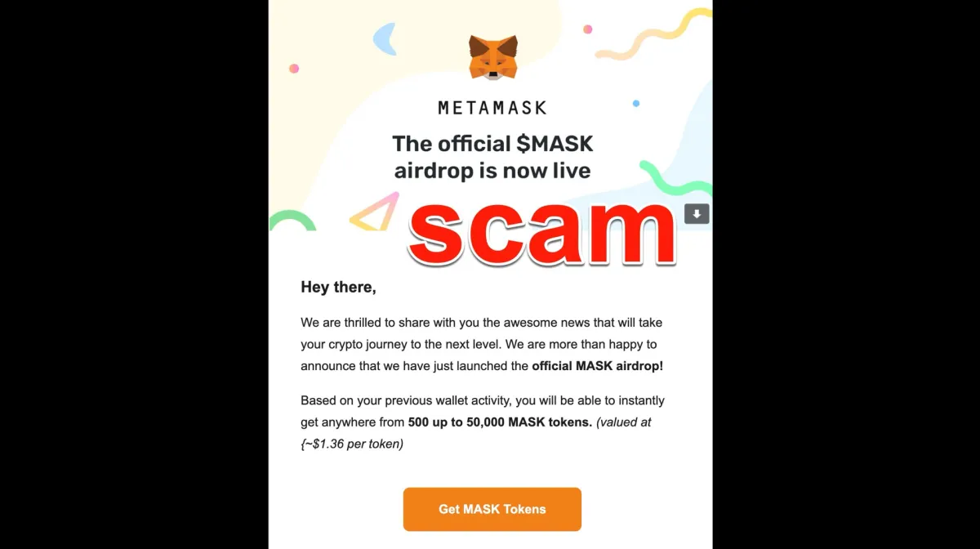Click the yellow squiggle decoration
The width and height of the screenshot is (980, 549).
pos(653,35)
